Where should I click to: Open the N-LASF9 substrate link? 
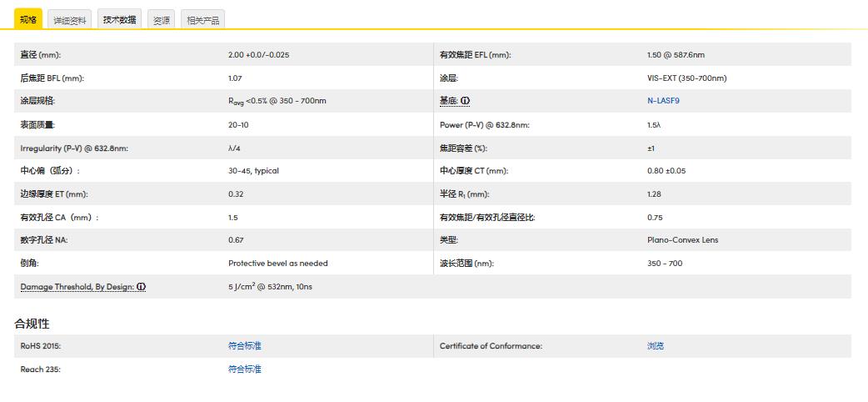pyautogui.click(x=663, y=101)
